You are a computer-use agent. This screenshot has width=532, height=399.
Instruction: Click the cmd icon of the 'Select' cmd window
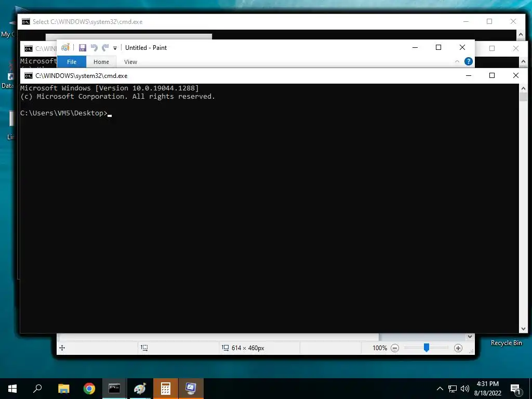click(26, 22)
